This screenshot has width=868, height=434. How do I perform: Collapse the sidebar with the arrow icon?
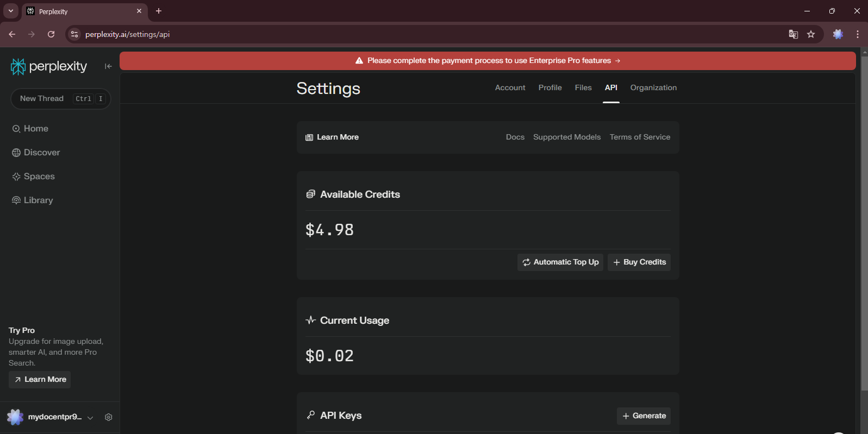click(x=108, y=66)
